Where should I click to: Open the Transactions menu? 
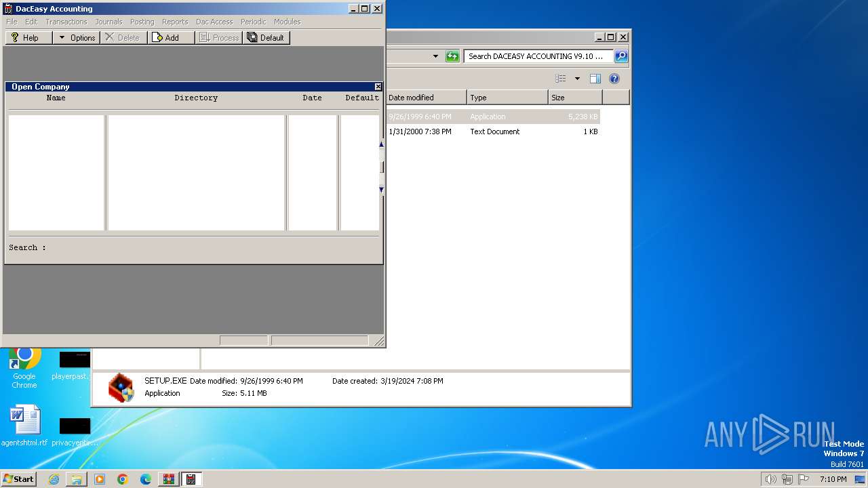(66, 22)
